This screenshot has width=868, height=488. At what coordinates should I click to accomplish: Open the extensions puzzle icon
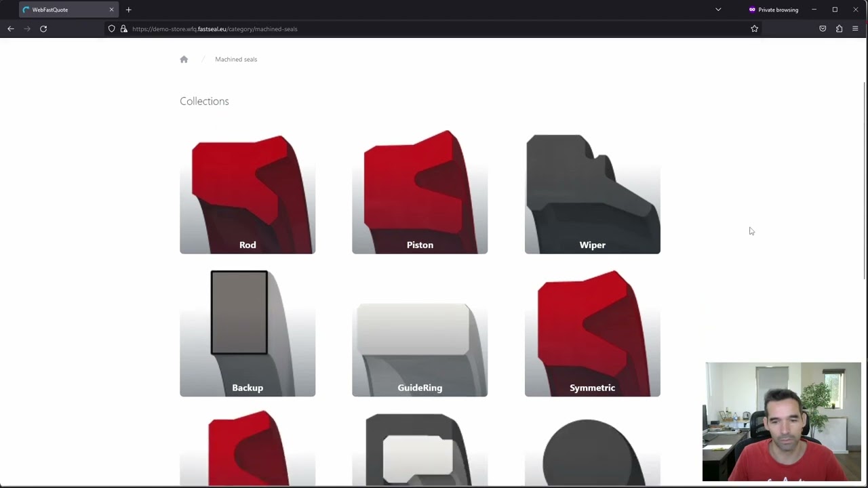[839, 28]
